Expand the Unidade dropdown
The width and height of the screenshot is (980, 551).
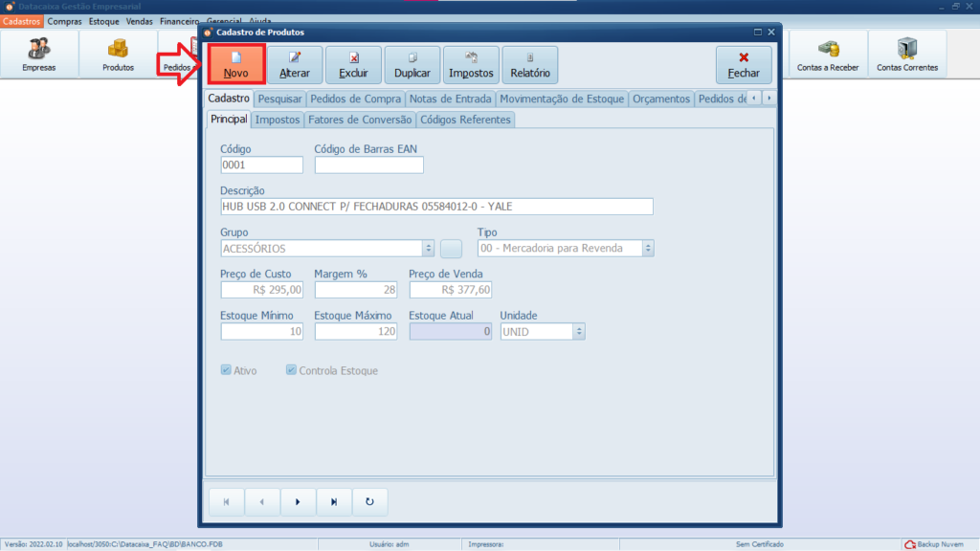pyautogui.click(x=579, y=332)
